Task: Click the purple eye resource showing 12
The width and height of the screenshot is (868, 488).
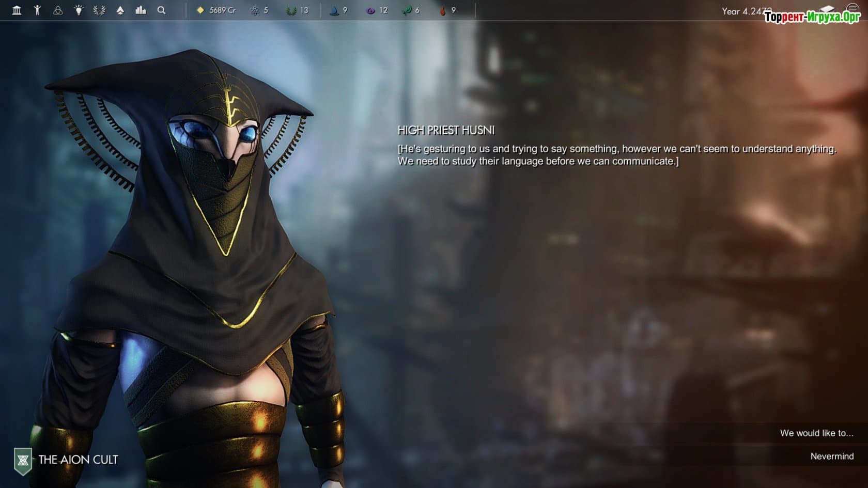Action: 377,10
